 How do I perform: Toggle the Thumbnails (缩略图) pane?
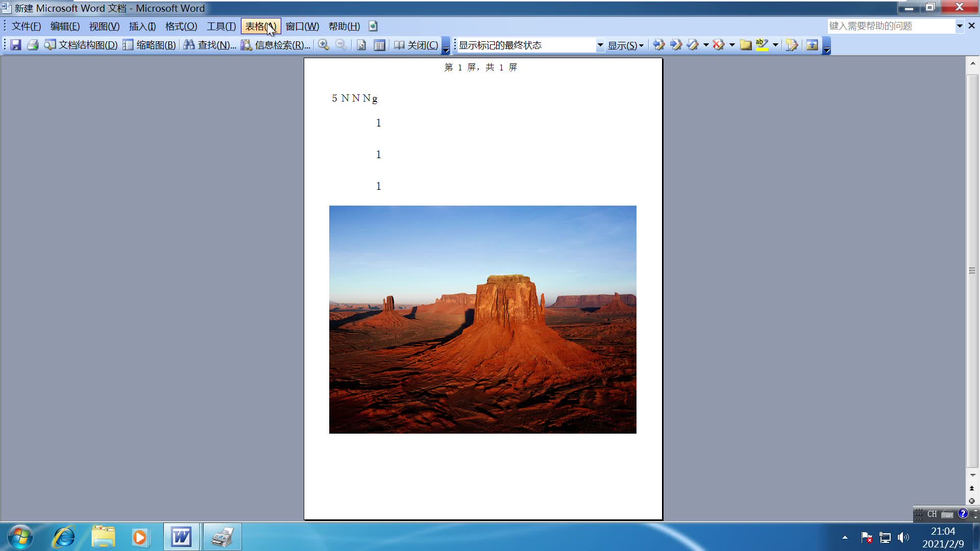tap(150, 45)
